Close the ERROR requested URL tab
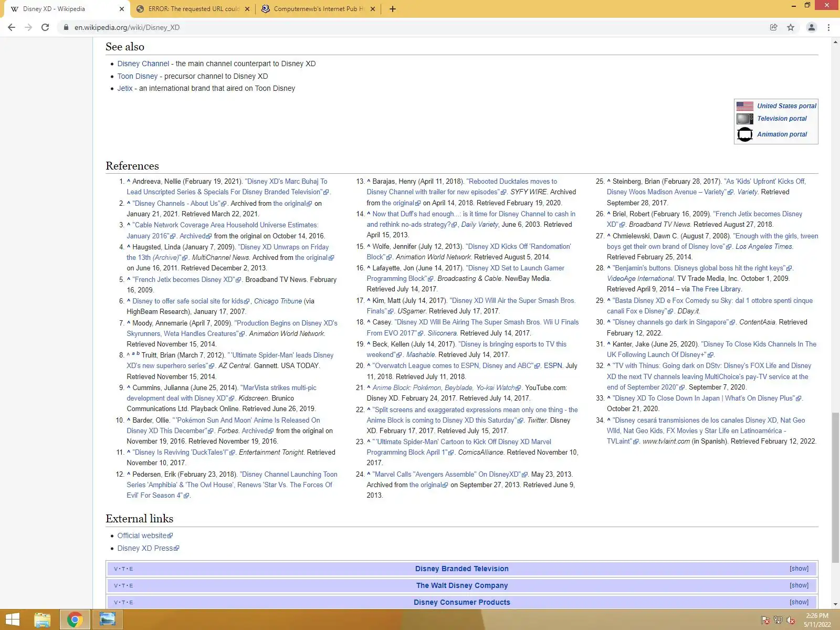 [x=248, y=9]
